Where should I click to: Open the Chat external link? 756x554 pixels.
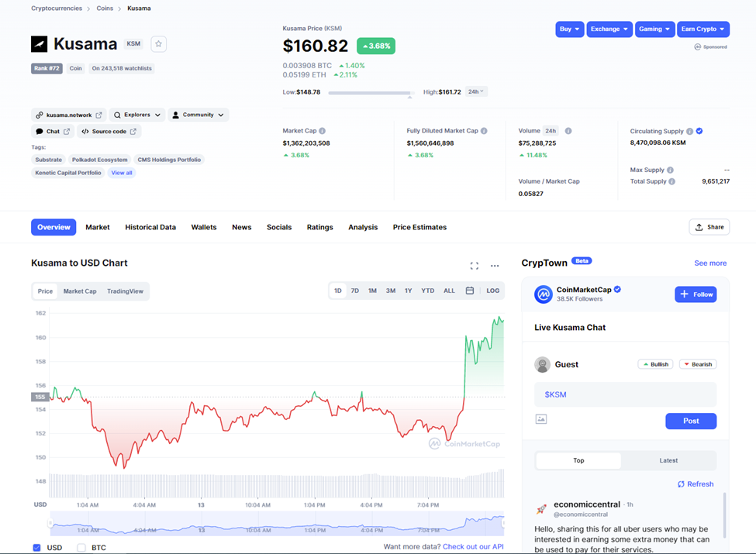click(53, 132)
